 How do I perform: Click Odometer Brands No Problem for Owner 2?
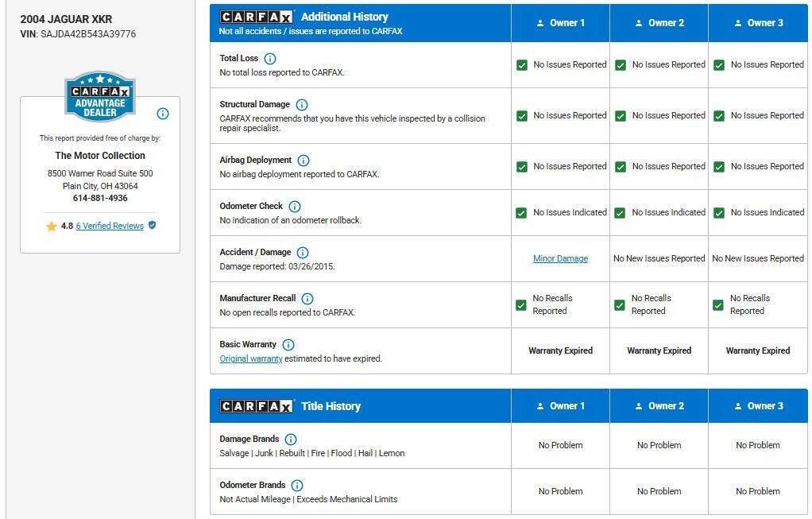[659, 491]
